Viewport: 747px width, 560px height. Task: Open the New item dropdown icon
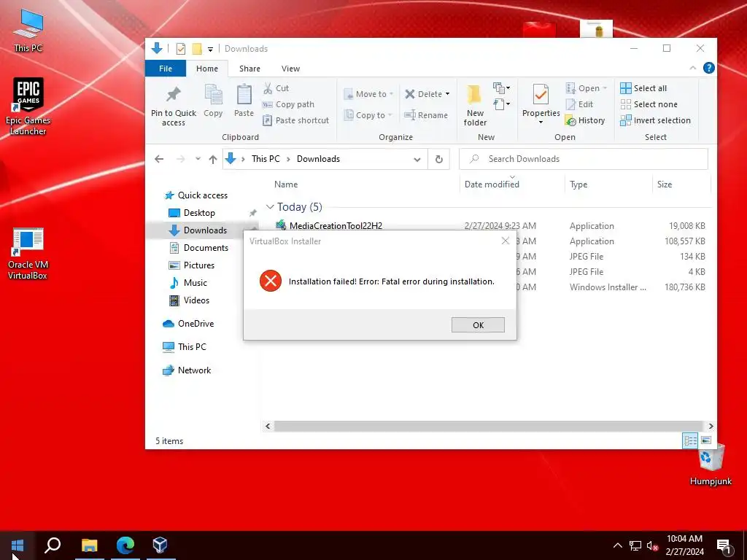point(501,88)
